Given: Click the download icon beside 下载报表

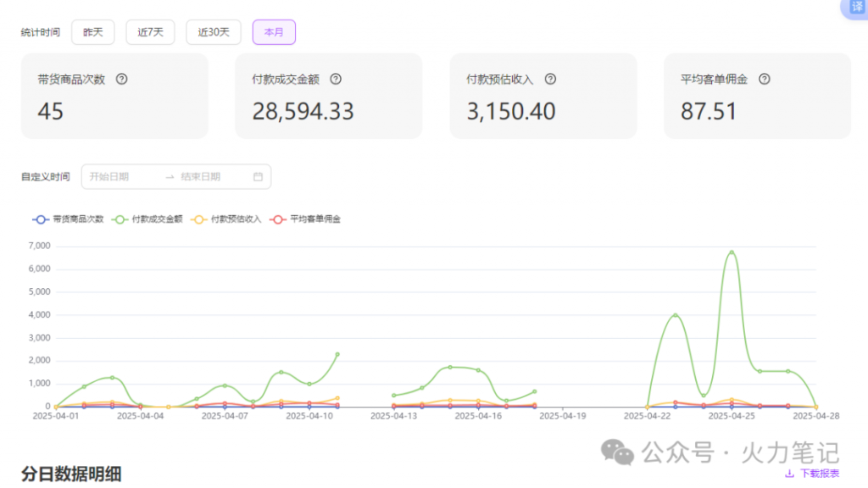Looking at the screenshot, I should tap(790, 474).
